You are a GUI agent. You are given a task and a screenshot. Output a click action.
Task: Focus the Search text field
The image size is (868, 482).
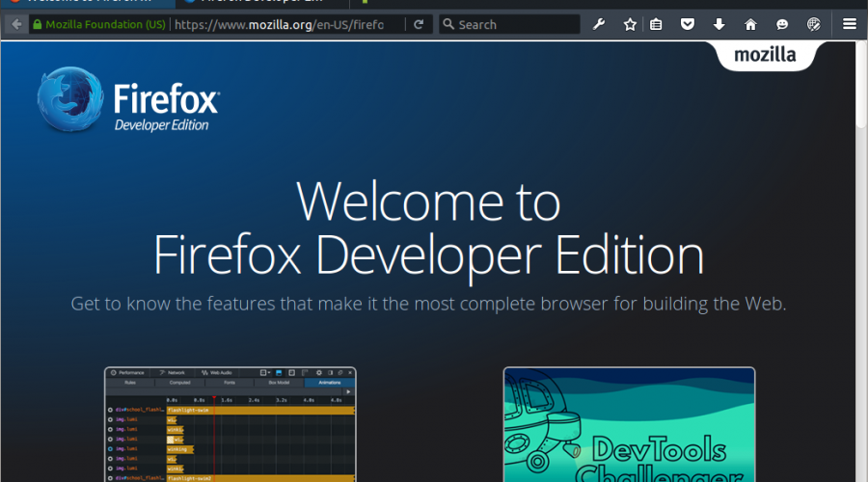pos(509,24)
